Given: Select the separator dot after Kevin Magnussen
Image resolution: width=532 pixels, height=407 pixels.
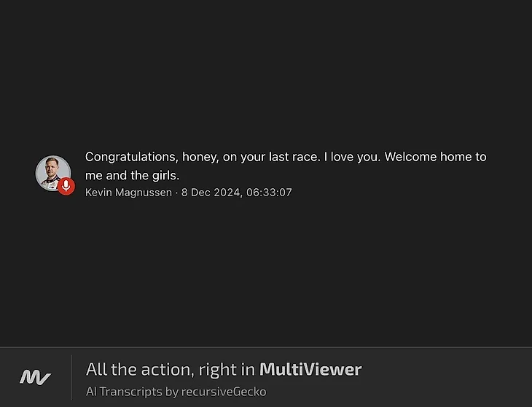Looking at the screenshot, I should [176, 193].
